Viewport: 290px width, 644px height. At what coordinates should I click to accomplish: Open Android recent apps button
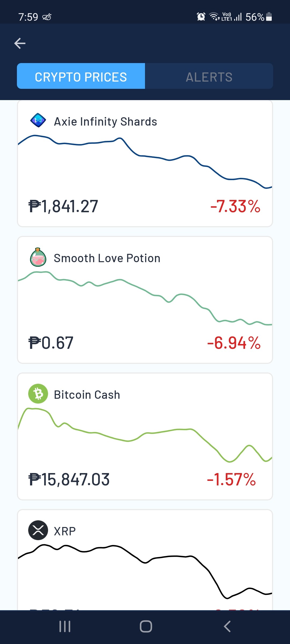click(x=65, y=627)
